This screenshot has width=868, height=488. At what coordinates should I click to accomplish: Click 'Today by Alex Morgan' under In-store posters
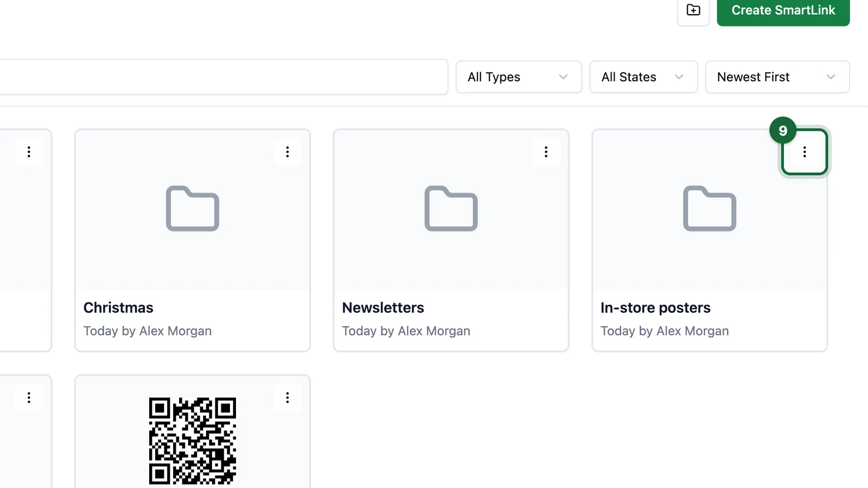point(665,331)
